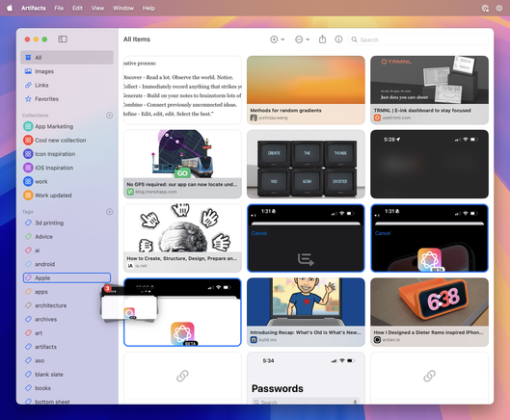The image size is (510, 420).
Task: Add a new collection with plus icon
Action: (110, 115)
